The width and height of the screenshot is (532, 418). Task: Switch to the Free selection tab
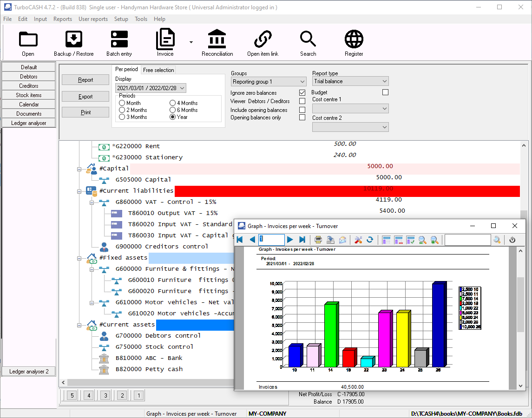pyautogui.click(x=158, y=70)
